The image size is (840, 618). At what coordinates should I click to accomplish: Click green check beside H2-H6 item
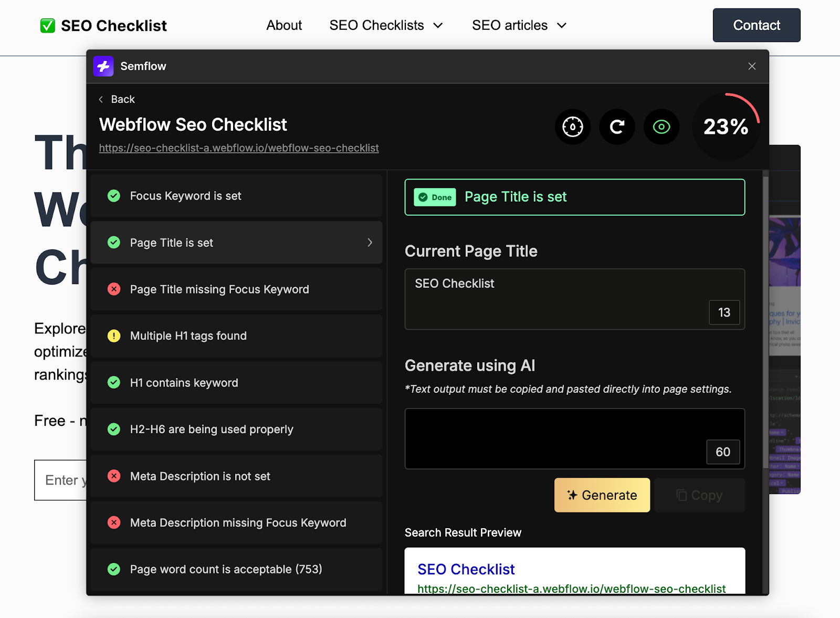click(114, 430)
